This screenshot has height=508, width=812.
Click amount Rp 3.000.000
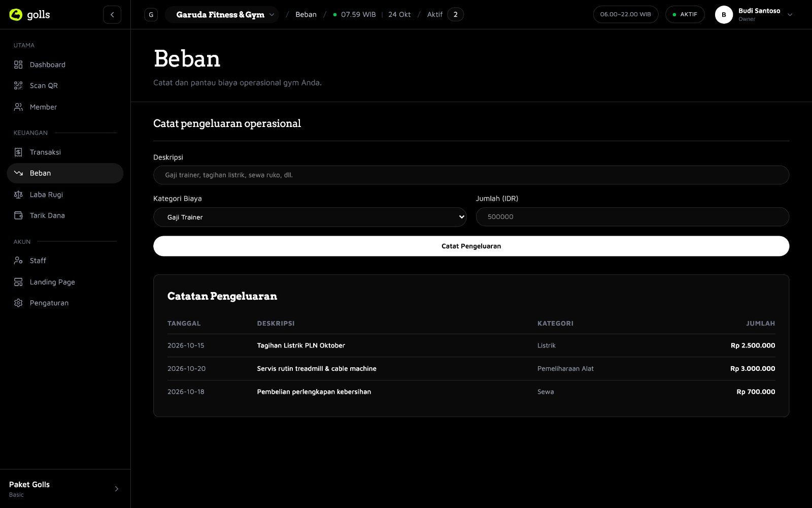(x=753, y=369)
